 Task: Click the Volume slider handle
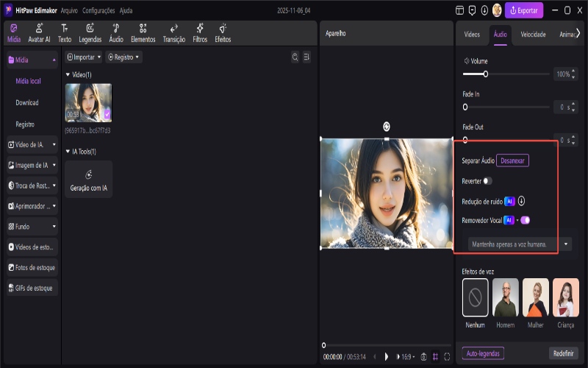click(x=485, y=74)
